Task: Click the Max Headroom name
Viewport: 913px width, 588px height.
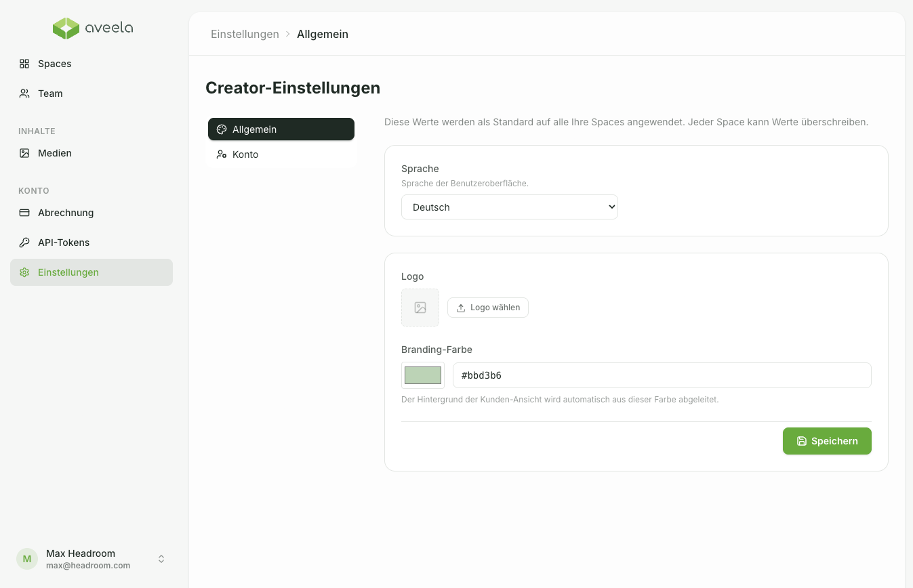Action: (x=81, y=553)
